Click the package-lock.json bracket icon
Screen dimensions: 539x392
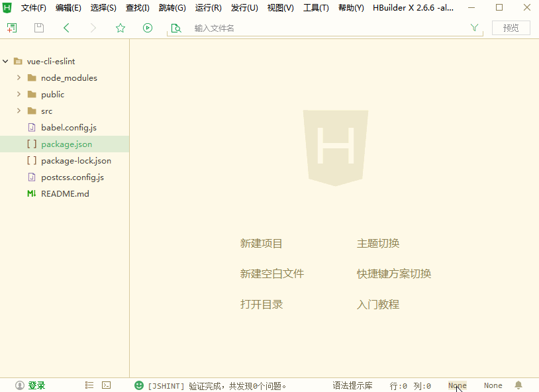(32, 161)
